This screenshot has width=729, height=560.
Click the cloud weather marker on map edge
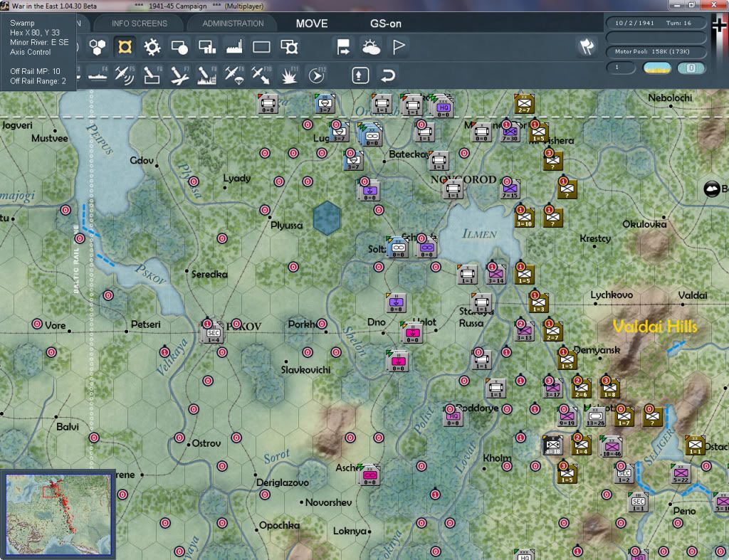(712, 189)
